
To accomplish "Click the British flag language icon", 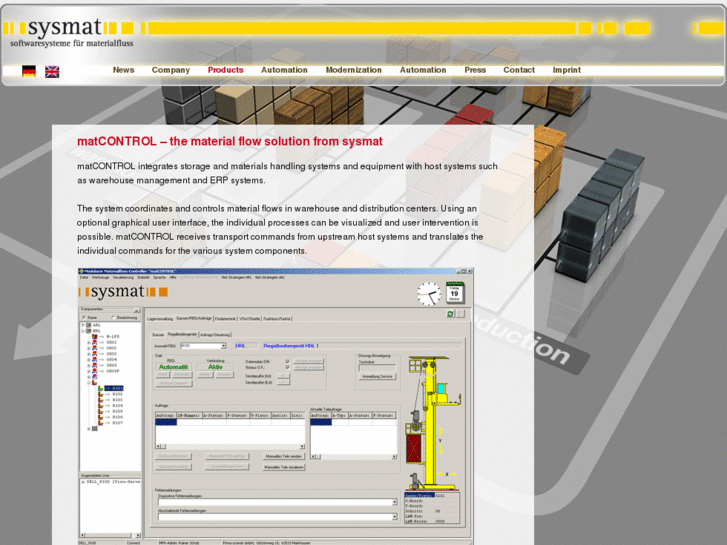I will [52, 71].
